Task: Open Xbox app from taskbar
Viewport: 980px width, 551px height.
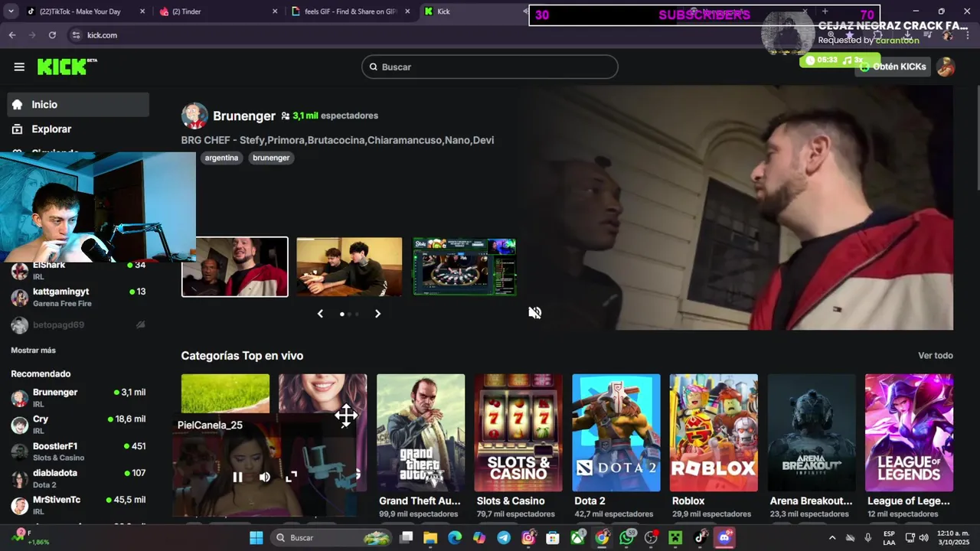Action: 577,538
